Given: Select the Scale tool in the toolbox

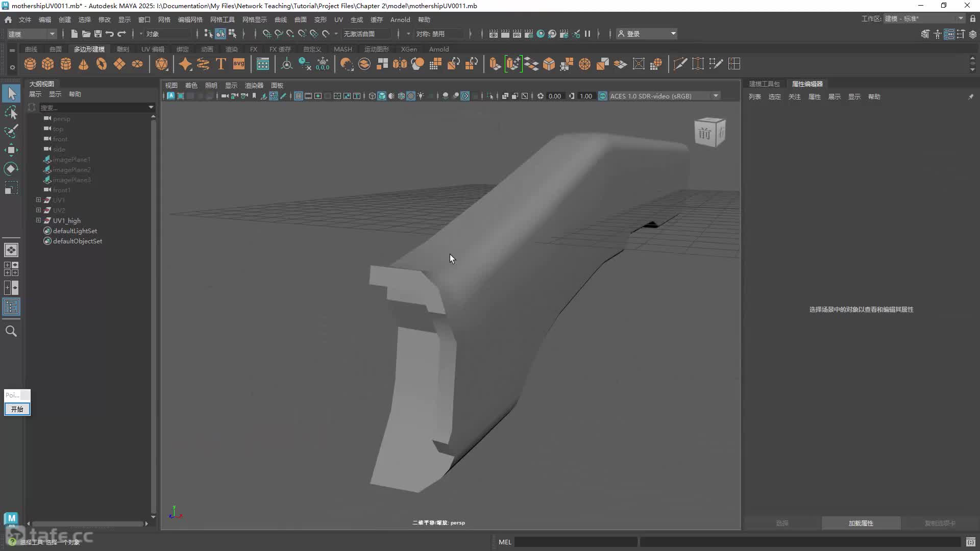Looking at the screenshot, I should pos(11,188).
